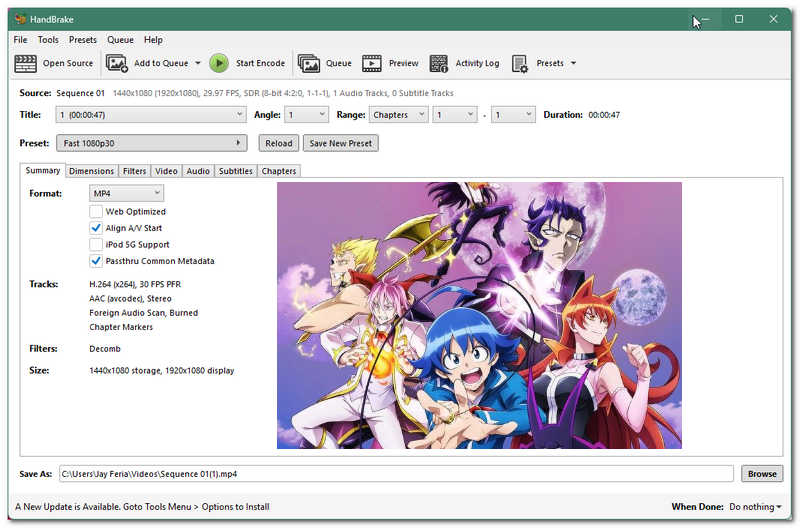Enable the Web Optimized checkbox

(x=95, y=212)
